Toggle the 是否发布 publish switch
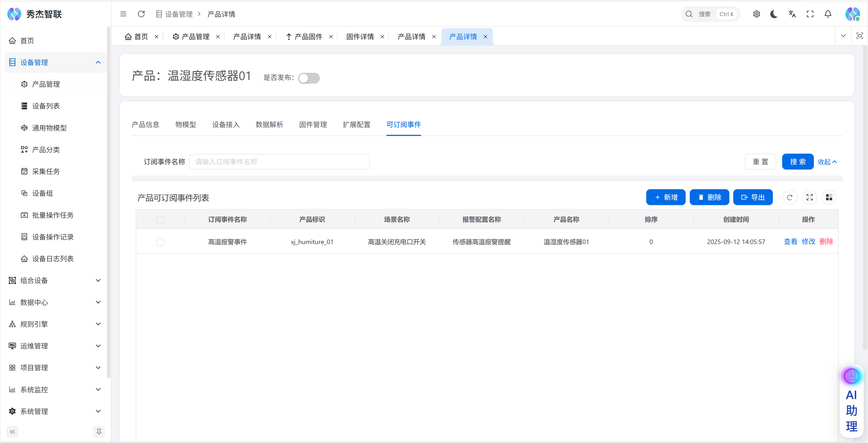Viewport: 868px width, 443px height. tap(309, 78)
